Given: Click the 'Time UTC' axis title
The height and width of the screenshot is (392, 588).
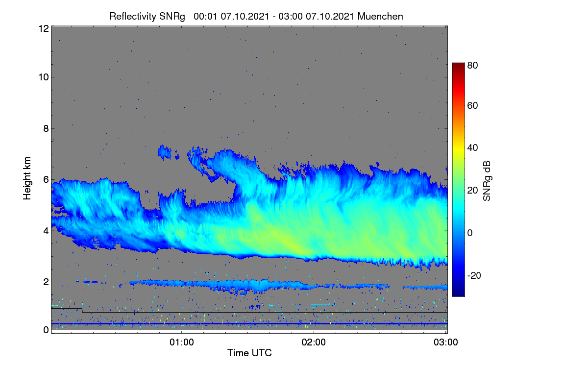Looking at the screenshot, I should point(249,353).
